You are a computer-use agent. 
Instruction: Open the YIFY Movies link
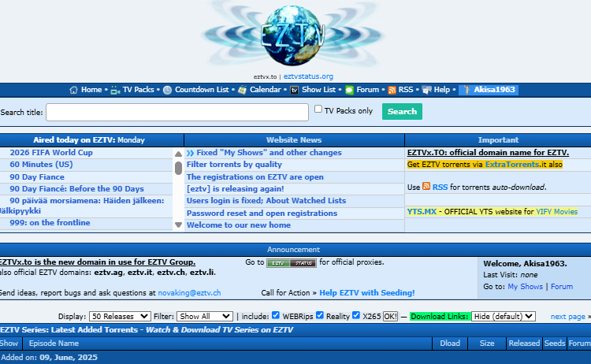pyautogui.click(x=556, y=212)
